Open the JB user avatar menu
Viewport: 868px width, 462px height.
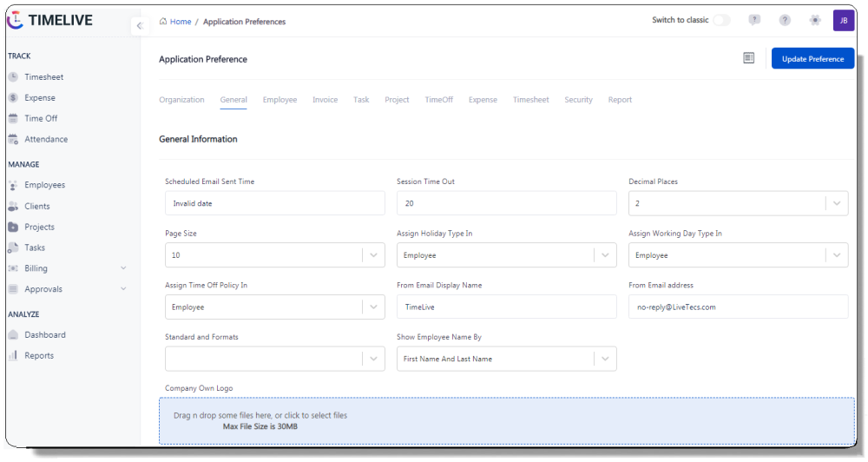(844, 21)
